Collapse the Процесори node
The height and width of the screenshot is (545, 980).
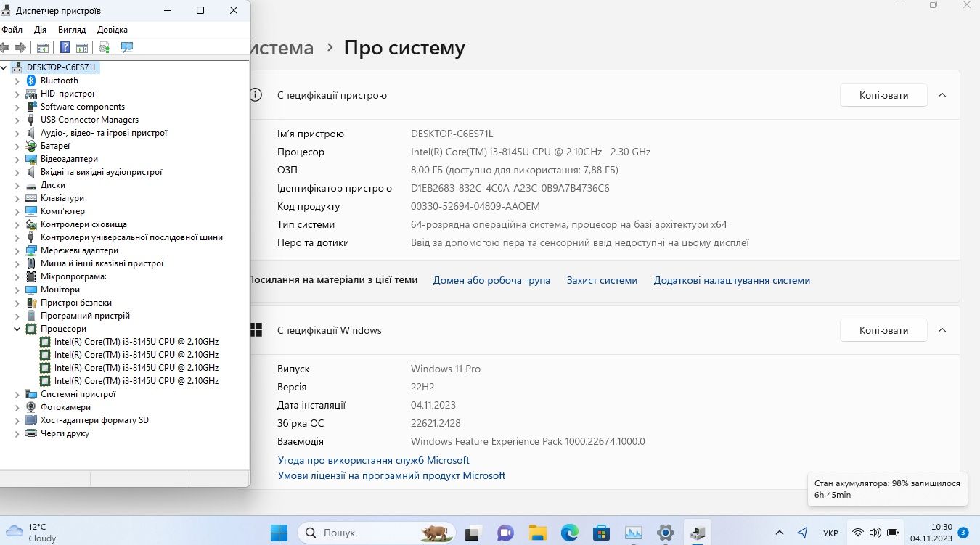pyautogui.click(x=17, y=329)
